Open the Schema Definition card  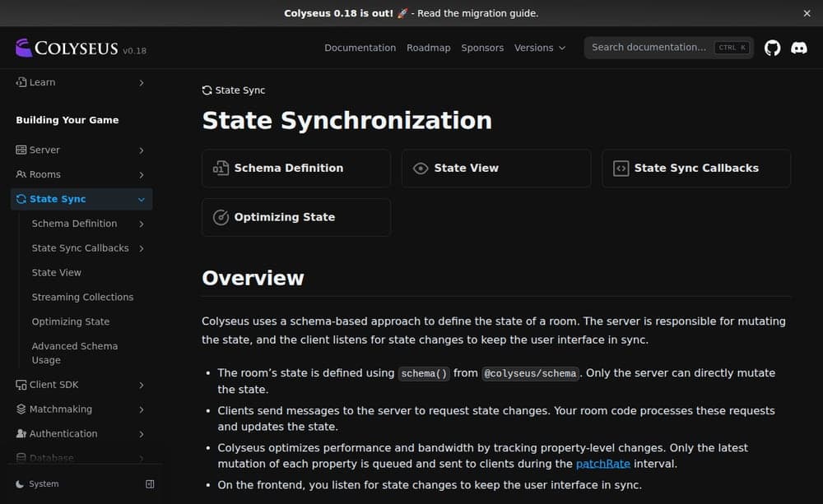coord(296,169)
